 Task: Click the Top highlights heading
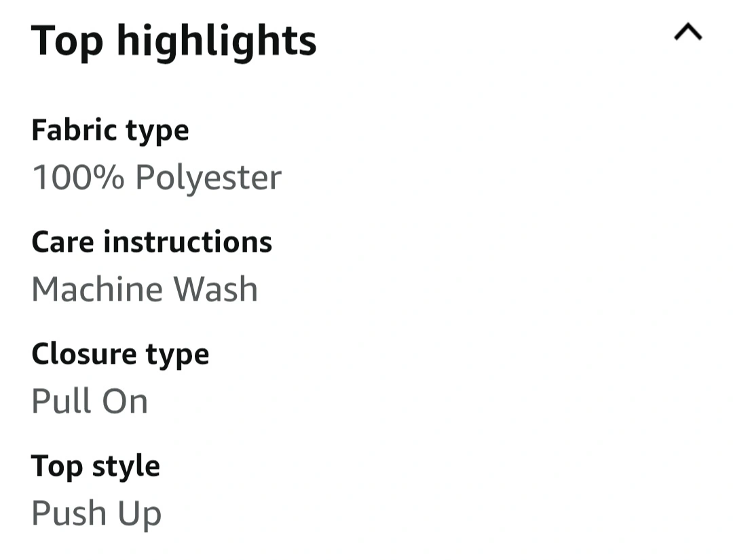(x=174, y=41)
